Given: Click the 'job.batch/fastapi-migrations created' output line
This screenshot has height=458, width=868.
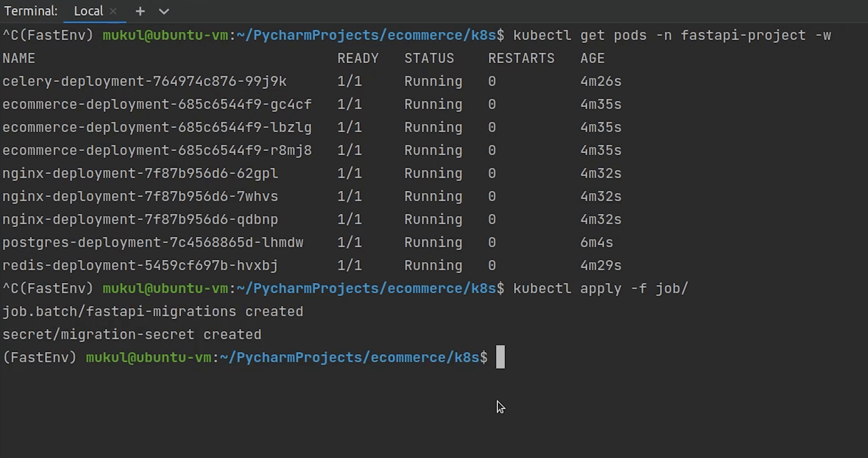Looking at the screenshot, I should [153, 311].
